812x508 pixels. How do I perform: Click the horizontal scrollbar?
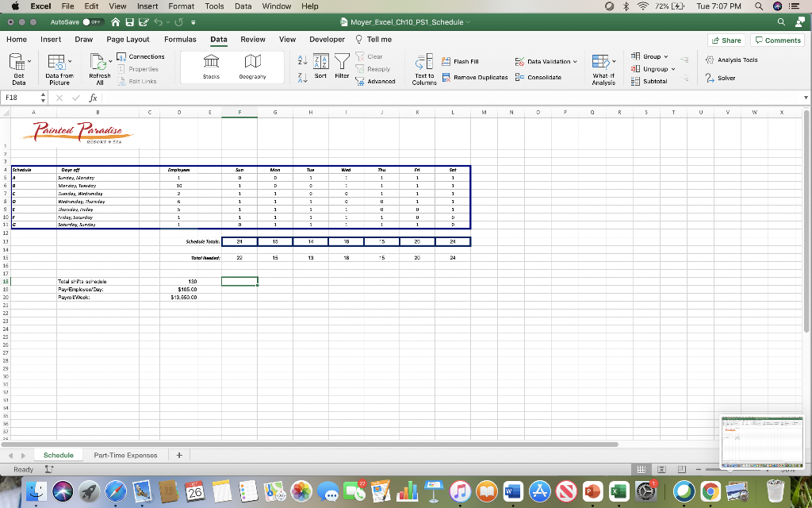click(310, 444)
